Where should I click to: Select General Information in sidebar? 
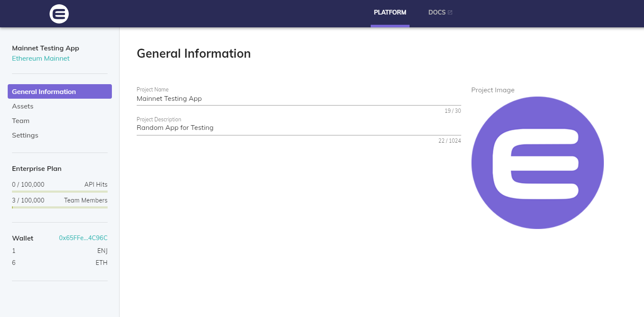tap(60, 91)
